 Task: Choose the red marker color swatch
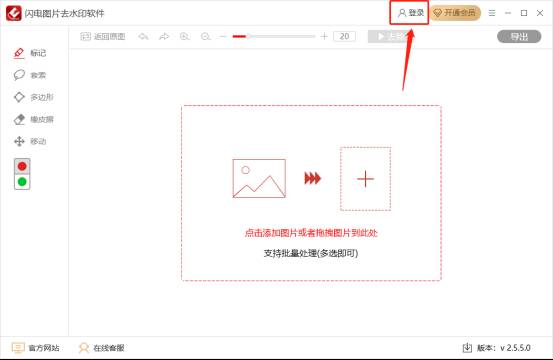22,166
